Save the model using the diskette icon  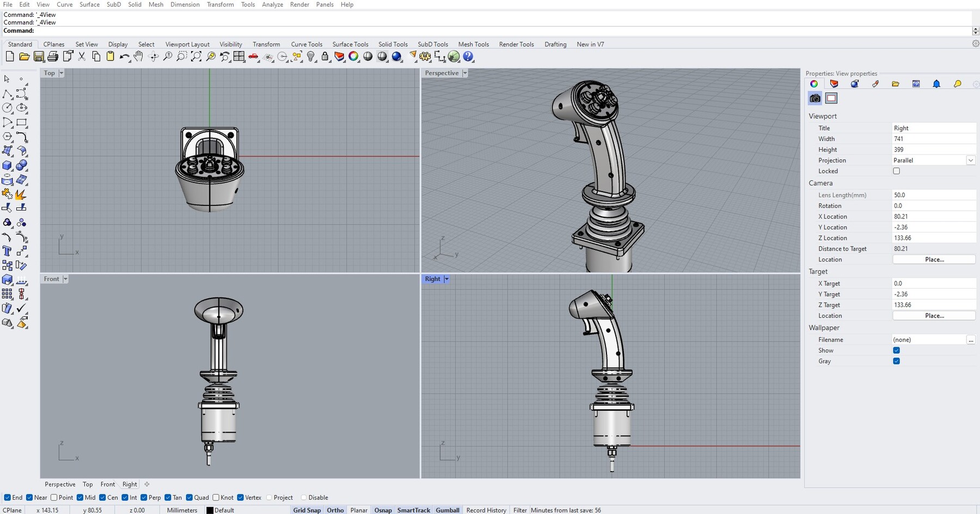(x=39, y=56)
